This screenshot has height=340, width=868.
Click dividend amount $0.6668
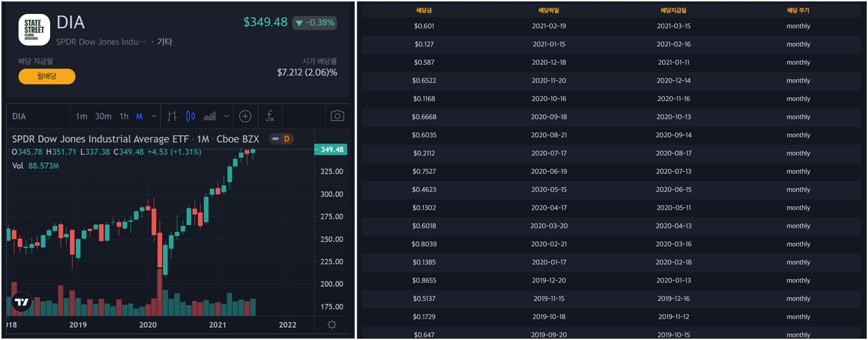tap(424, 117)
